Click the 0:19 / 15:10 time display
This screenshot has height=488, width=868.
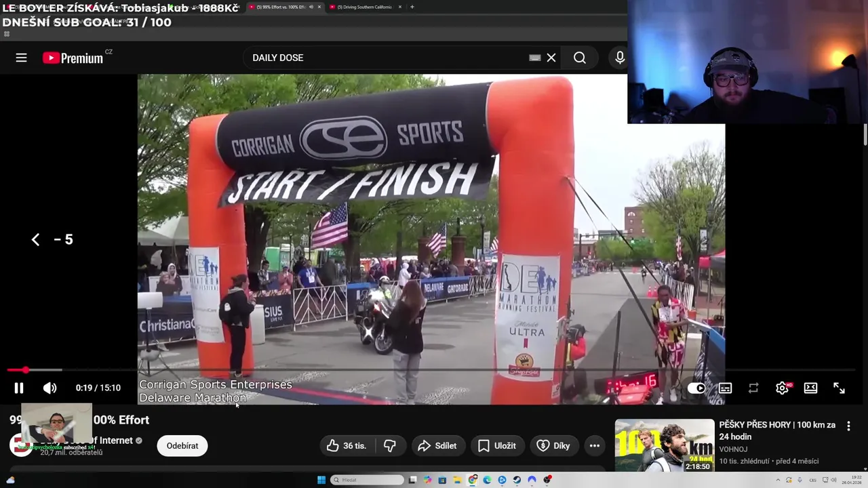[x=98, y=388]
